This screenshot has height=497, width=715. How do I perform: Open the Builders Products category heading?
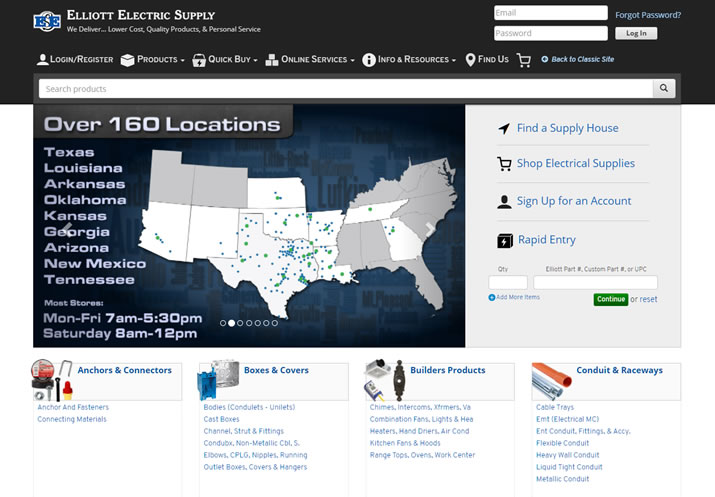click(x=448, y=370)
